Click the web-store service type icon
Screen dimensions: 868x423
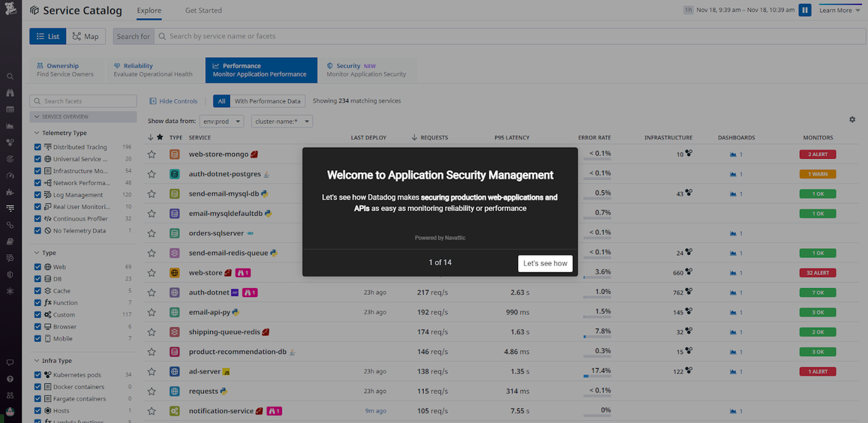pyautogui.click(x=174, y=273)
